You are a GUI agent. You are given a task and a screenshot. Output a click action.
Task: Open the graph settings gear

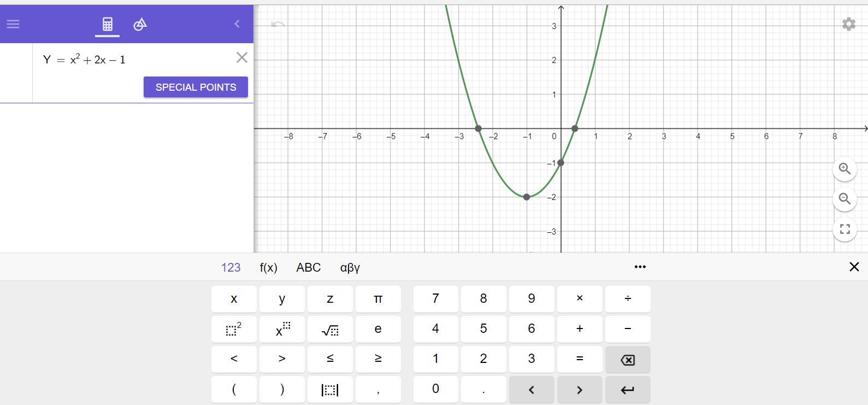coord(848,24)
